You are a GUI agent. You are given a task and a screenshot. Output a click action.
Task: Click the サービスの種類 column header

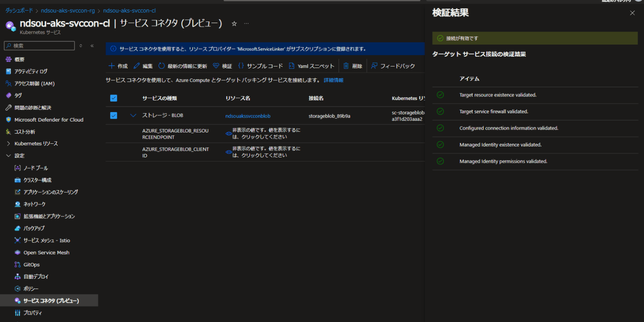tap(160, 98)
